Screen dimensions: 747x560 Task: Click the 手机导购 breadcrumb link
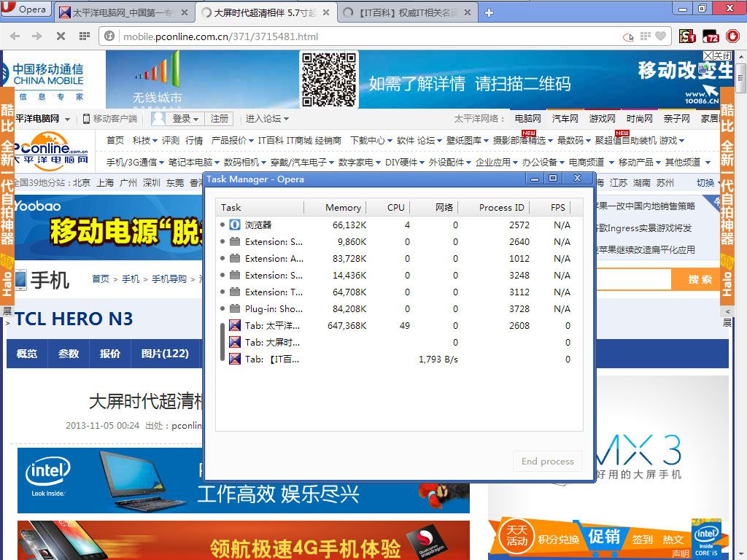point(169,279)
